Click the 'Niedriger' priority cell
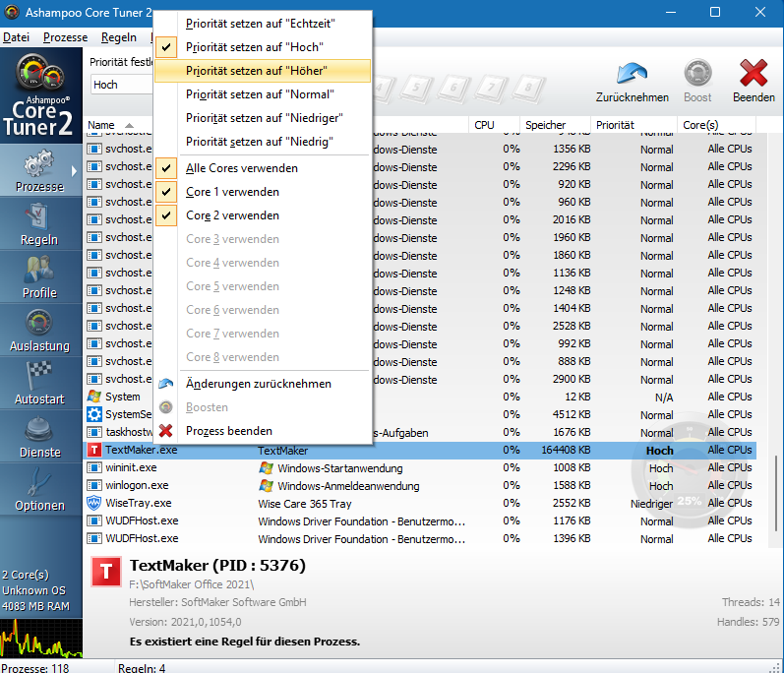This screenshot has width=784, height=673. click(x=651, y=504)
